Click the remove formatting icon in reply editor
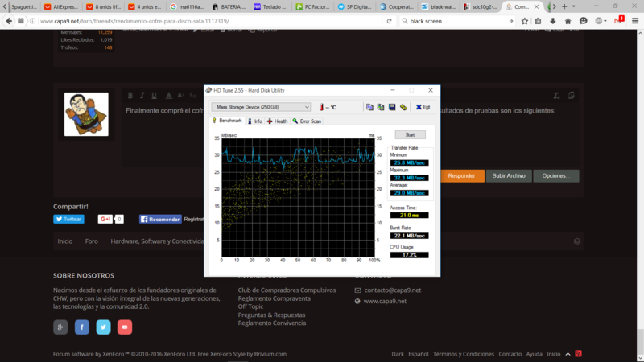Viewport: 644px width, 362px height. pos(556,95)
